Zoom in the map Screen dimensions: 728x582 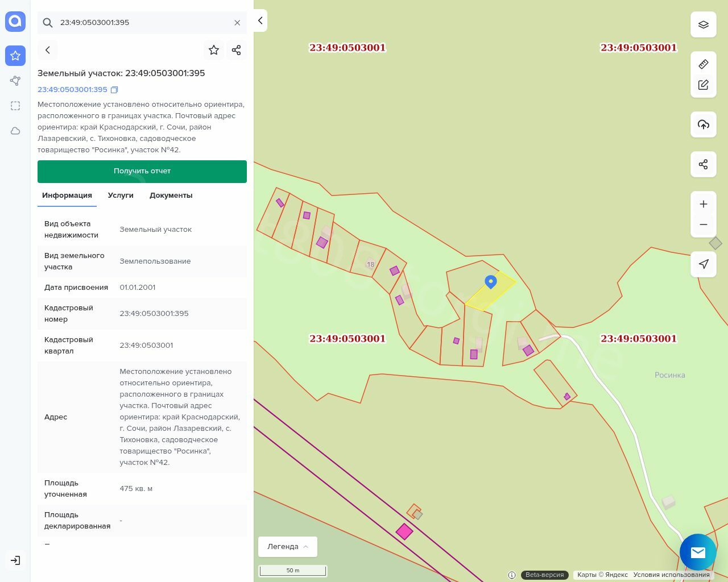703,204
